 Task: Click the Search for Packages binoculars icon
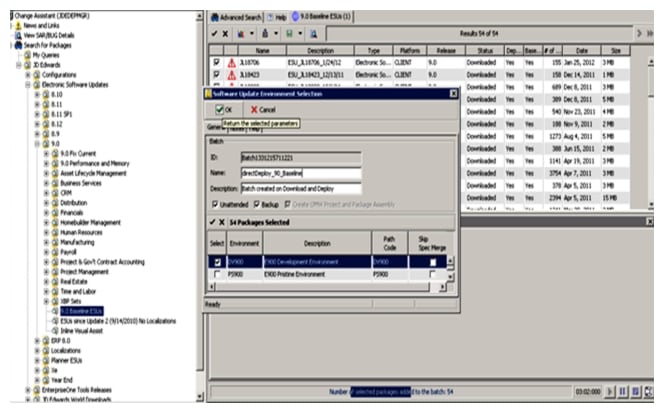(18, 45)
